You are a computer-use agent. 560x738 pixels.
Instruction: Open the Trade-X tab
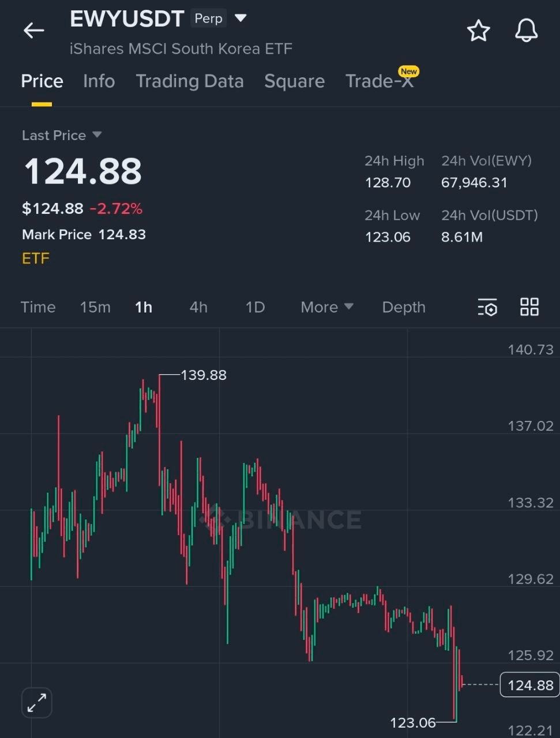pyautogui.click(x=379, y=81)
